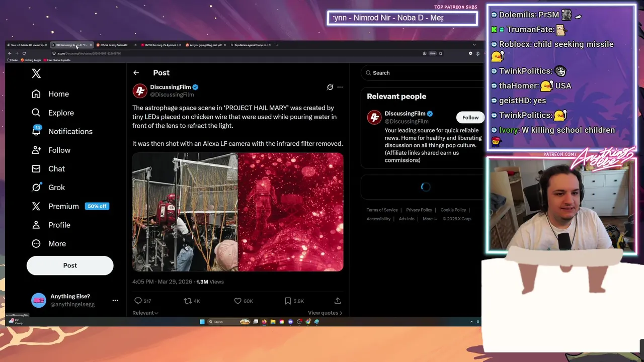
Task: Open the Chat section
Action: 48,168
